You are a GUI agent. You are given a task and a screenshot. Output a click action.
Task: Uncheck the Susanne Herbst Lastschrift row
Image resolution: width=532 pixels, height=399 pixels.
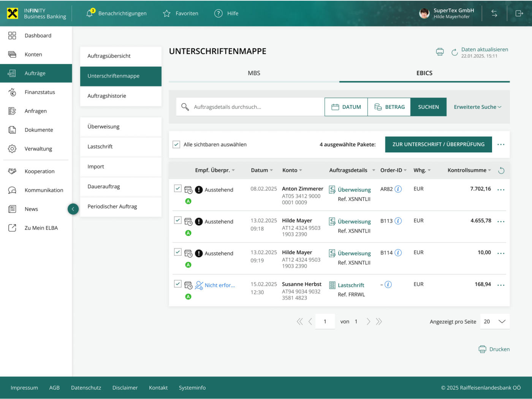point(177,283)
